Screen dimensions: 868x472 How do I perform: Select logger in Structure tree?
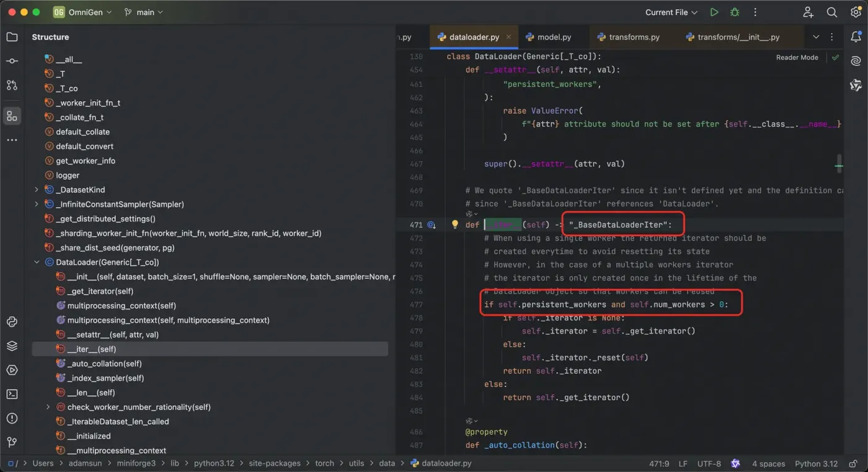68,176
